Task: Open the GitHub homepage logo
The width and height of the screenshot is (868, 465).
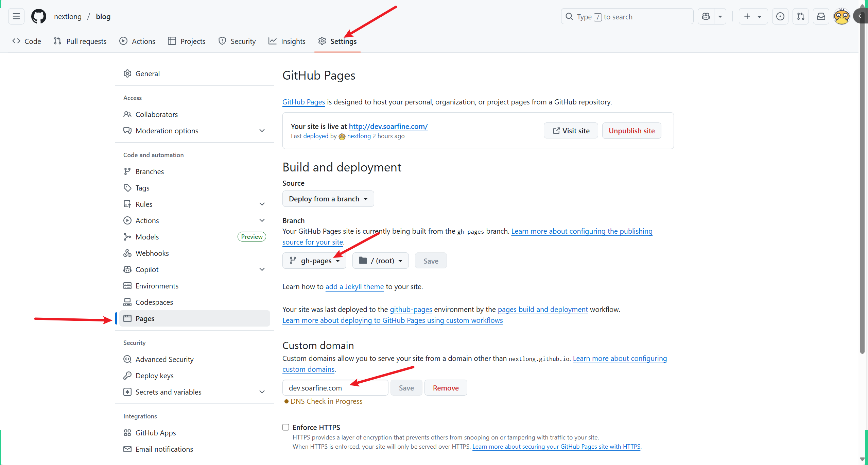Action: pyautogui.click(x=39, y=16)
